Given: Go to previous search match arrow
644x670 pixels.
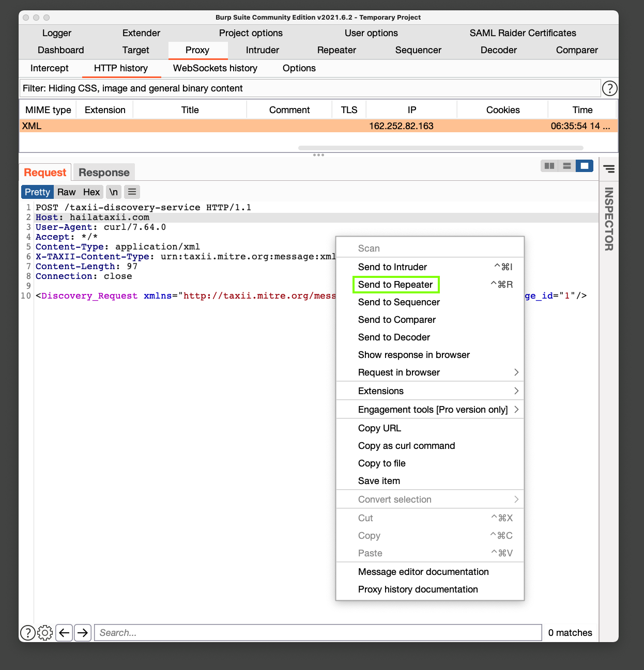Looking at the screenshot, I should point(64,632).
